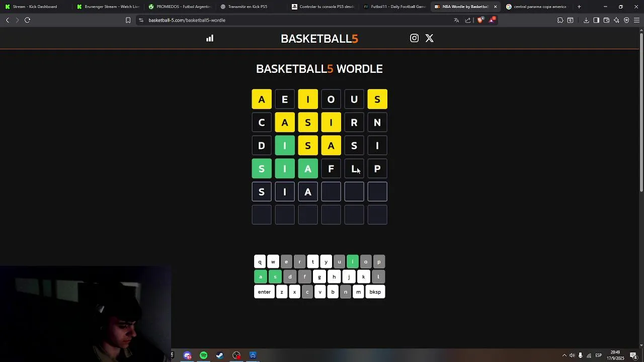Switch to Controlar tu consola PS5 tab
Viewport: 644px width, 362px height.
click(323, 7)
